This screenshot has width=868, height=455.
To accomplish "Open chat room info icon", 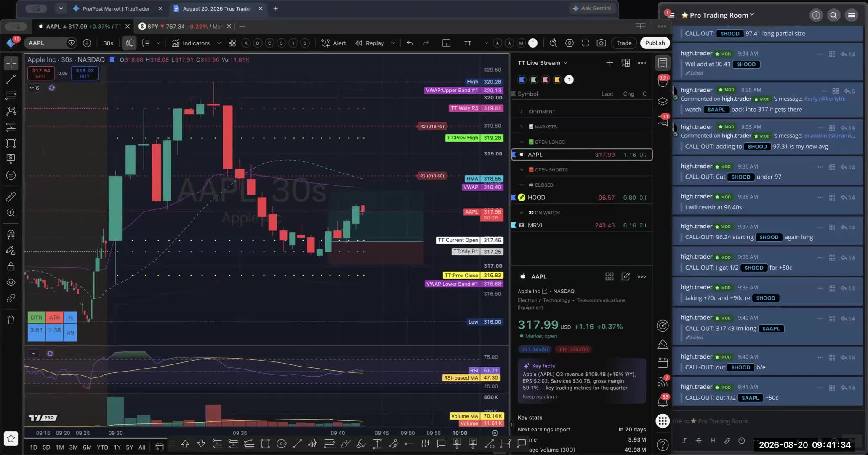I will pos(816,15).
